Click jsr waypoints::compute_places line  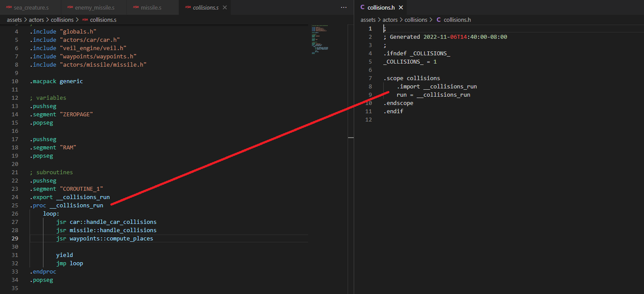click(x=105, y=239)
